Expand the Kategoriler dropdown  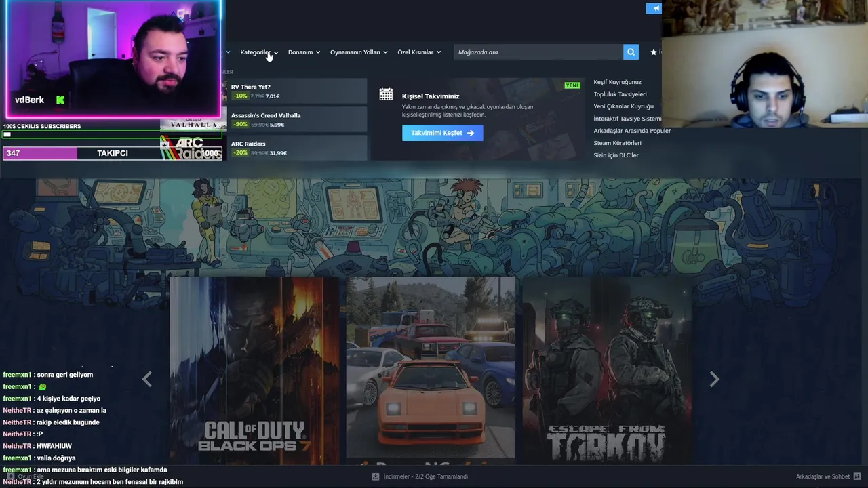tap(259, 52)
